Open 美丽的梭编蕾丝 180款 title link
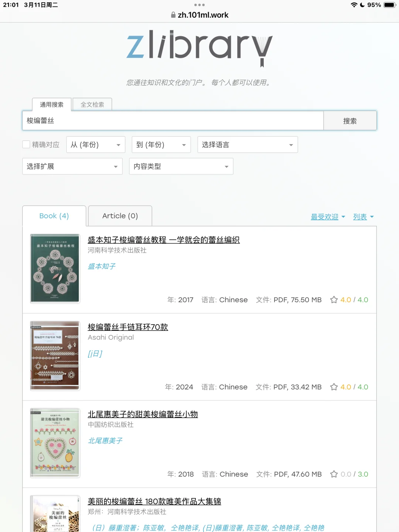This screenshot has height=532, width=399. pos(154,501)
